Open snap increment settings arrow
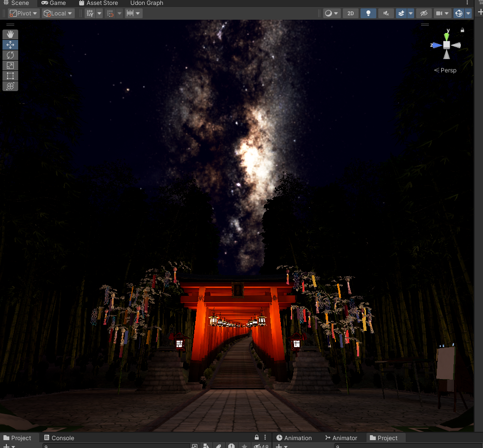 [x=138, y=13]
